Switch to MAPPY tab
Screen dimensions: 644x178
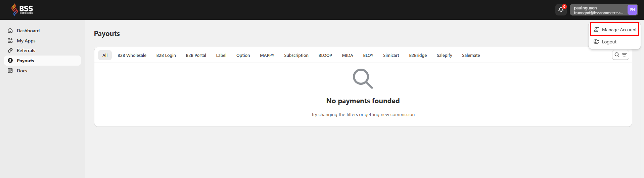click(267, 55)
